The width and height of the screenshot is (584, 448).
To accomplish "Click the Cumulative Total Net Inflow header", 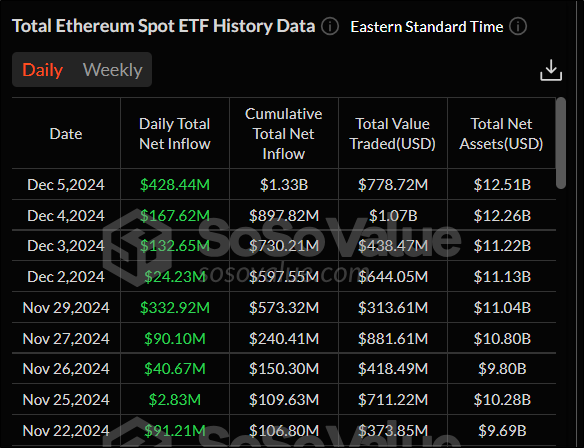I will [283, 134].
